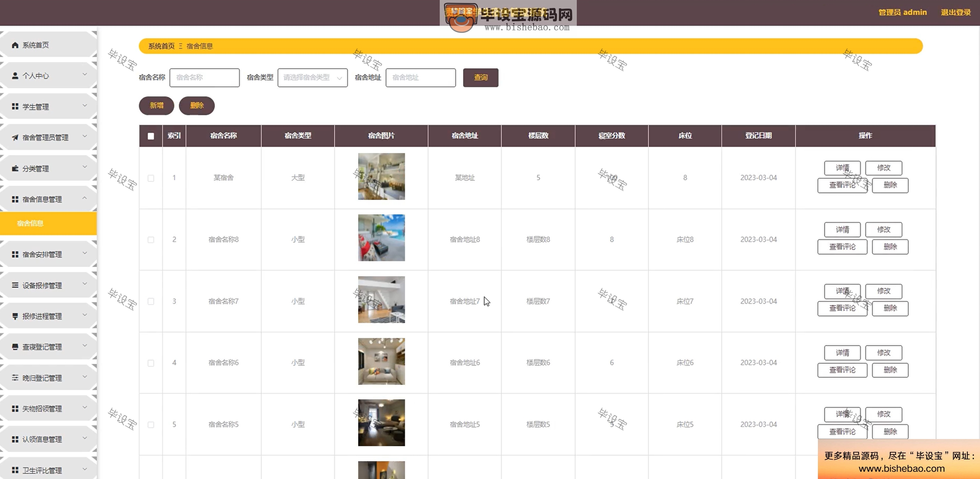
Task: Click the 系统首页 breadcrumb link
Action: [161, 46]
